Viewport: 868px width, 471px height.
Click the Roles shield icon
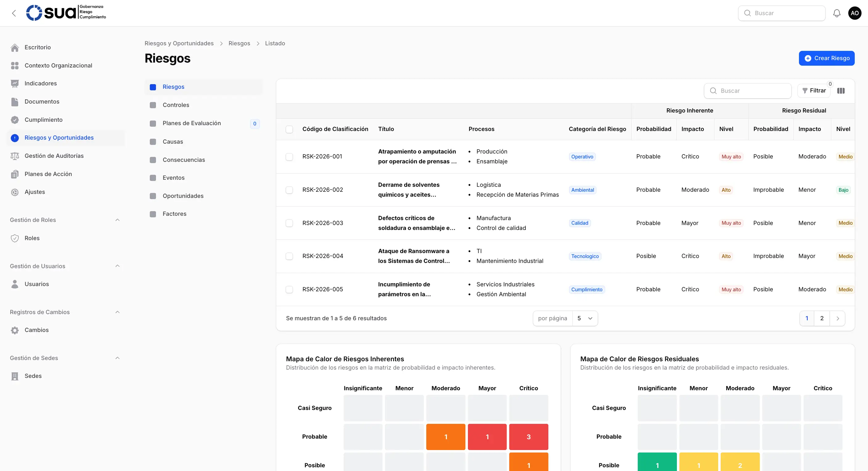point(15,238)
